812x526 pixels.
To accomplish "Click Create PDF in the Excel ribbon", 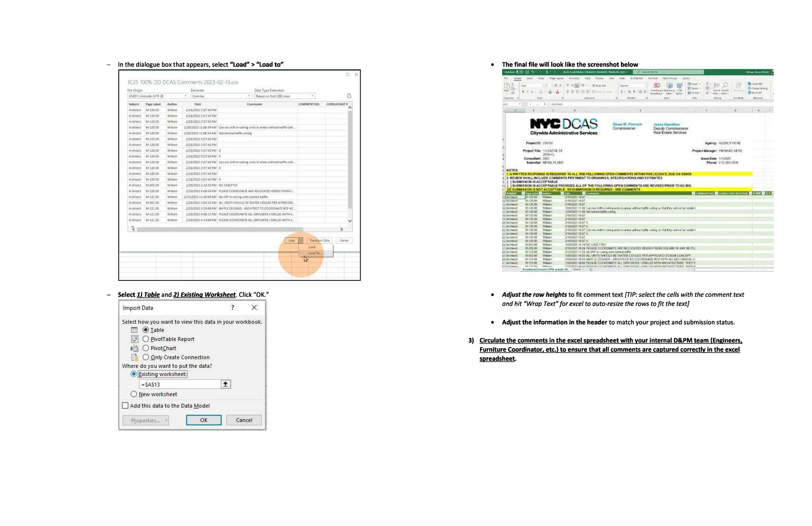I will (x=755, y=84).
